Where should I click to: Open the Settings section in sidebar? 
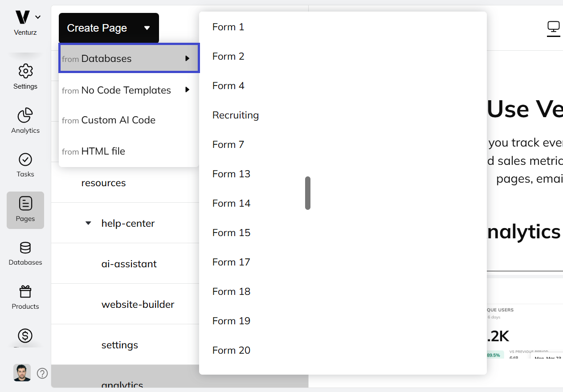pos(25,76)
